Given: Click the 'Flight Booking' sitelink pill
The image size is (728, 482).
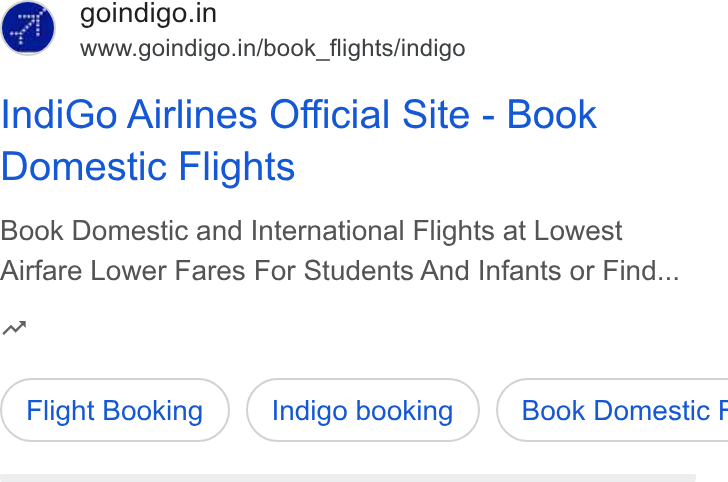Looking at the screenshot, I should pyautogui.click(x=115, y=410).
